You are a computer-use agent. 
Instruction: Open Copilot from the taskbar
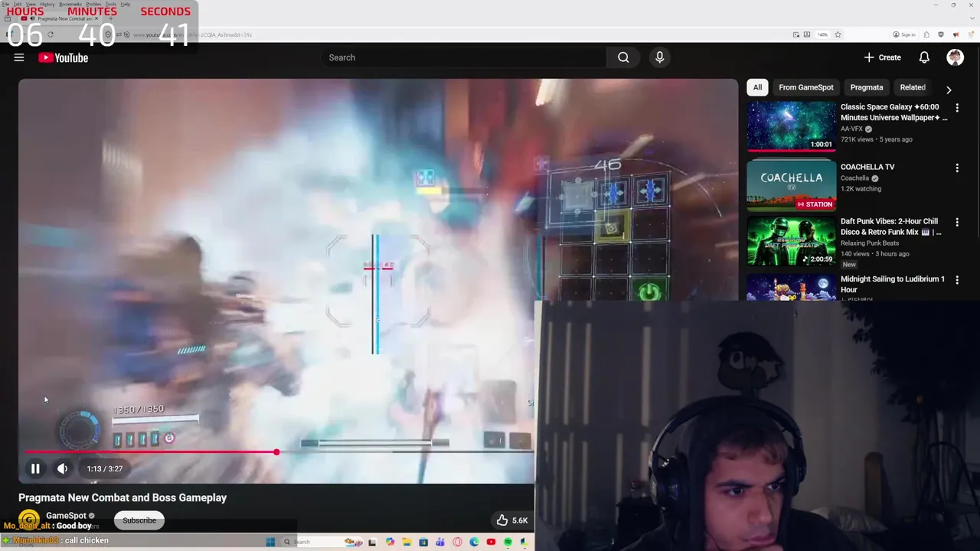pyautogui.click(x=390, y=542)
